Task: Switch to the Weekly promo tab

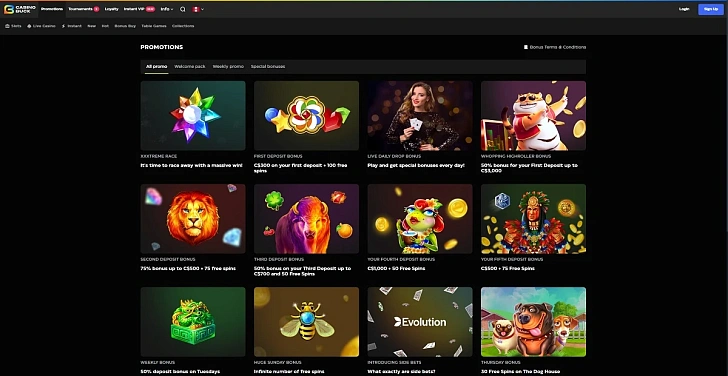Action: (x=228, y=67)
